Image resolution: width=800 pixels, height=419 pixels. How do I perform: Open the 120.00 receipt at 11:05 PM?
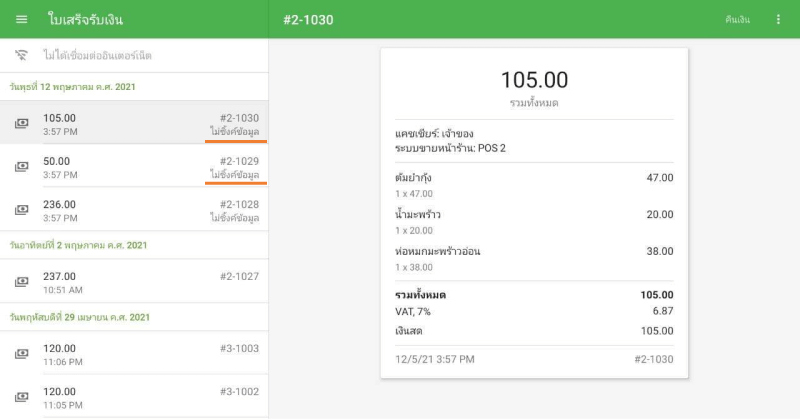[134, 397]
